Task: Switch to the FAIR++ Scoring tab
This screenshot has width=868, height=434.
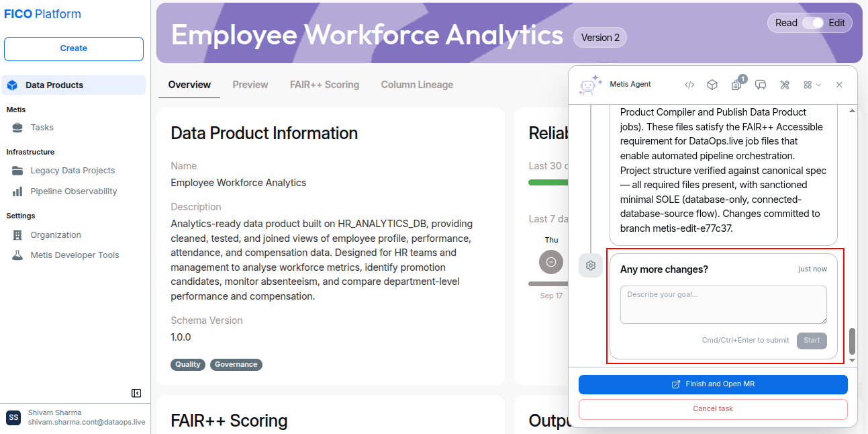Action: (x=324, y=85)
